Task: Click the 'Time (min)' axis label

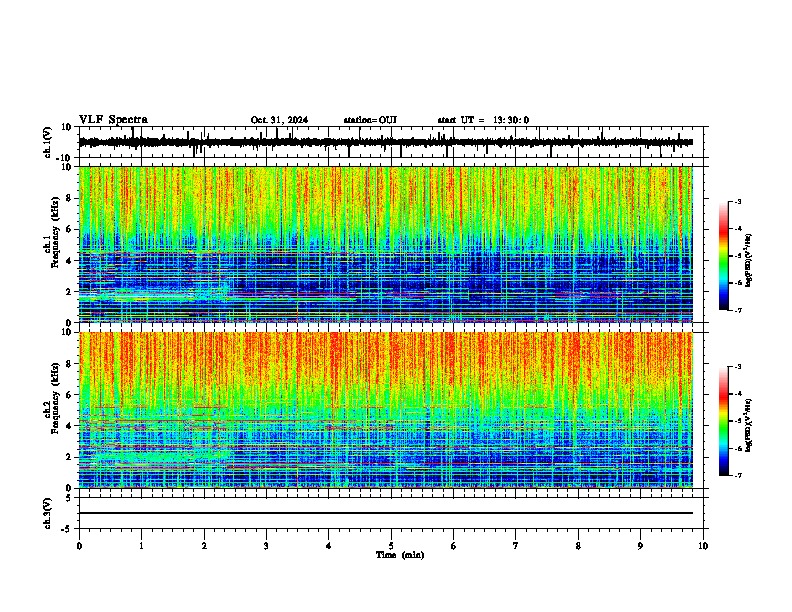Action: pos(400,555)
